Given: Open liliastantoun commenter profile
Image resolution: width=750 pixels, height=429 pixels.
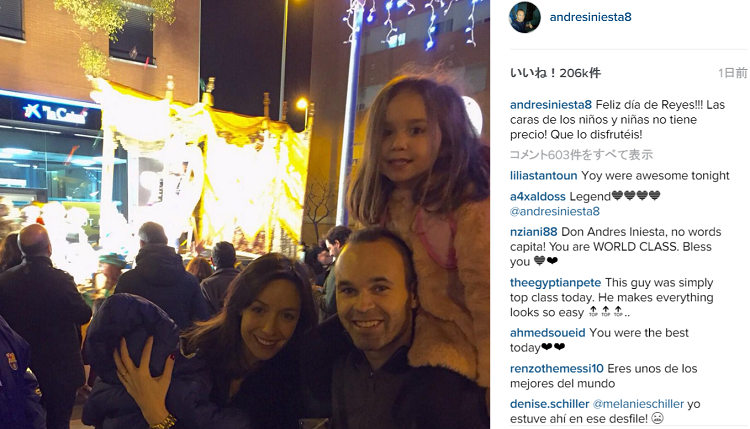Looking at the screenshot, I should coord(543,176).
